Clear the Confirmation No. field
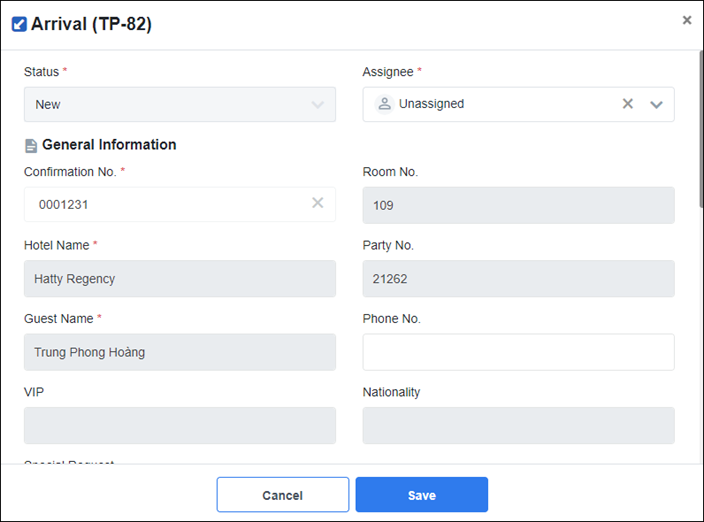This screenshot has width=704, height=522. 318,203
